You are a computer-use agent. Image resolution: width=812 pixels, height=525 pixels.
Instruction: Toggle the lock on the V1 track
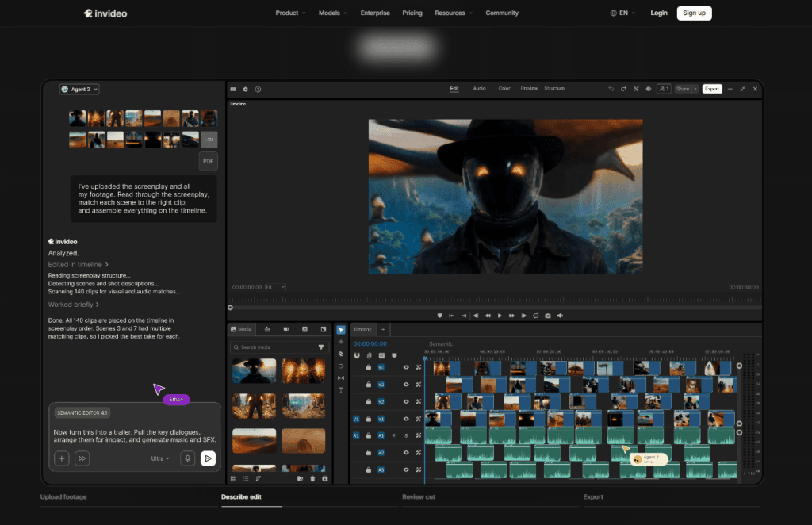point(369,419)
